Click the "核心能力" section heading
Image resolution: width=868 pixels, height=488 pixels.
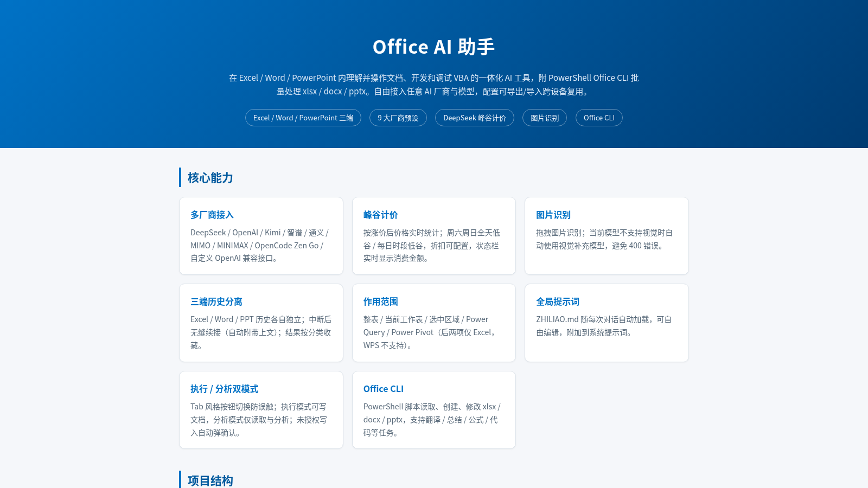click(210, 178)
